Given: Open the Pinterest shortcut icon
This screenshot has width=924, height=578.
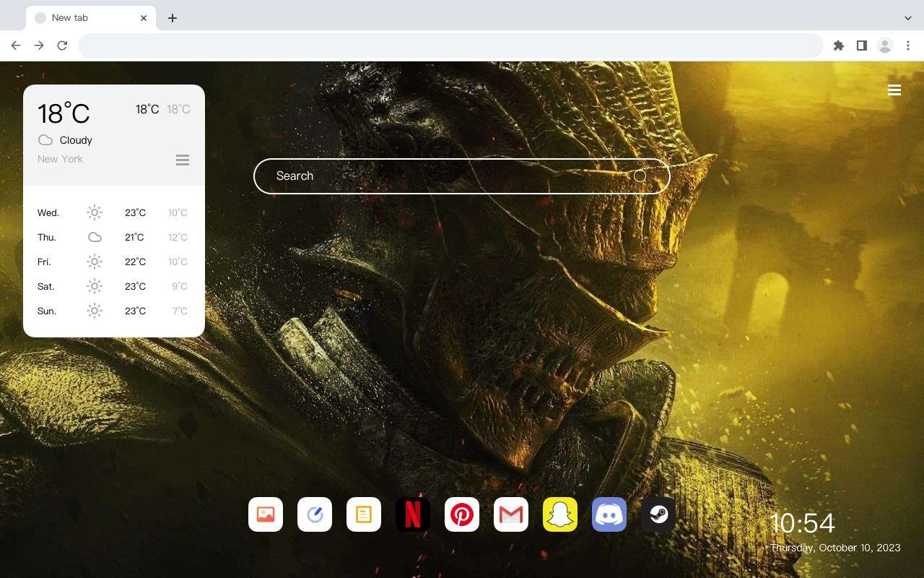Looking at the screenshot, I should point(462,514).
